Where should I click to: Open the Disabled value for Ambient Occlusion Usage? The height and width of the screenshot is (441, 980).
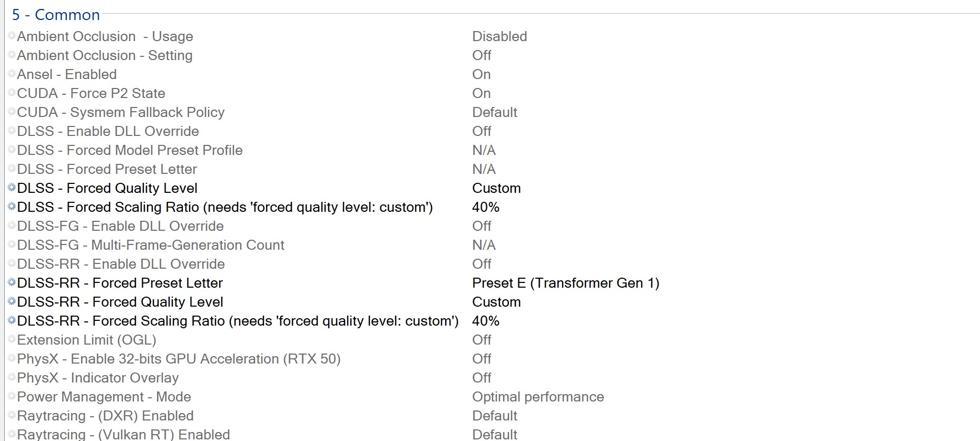tap(499, 36)
